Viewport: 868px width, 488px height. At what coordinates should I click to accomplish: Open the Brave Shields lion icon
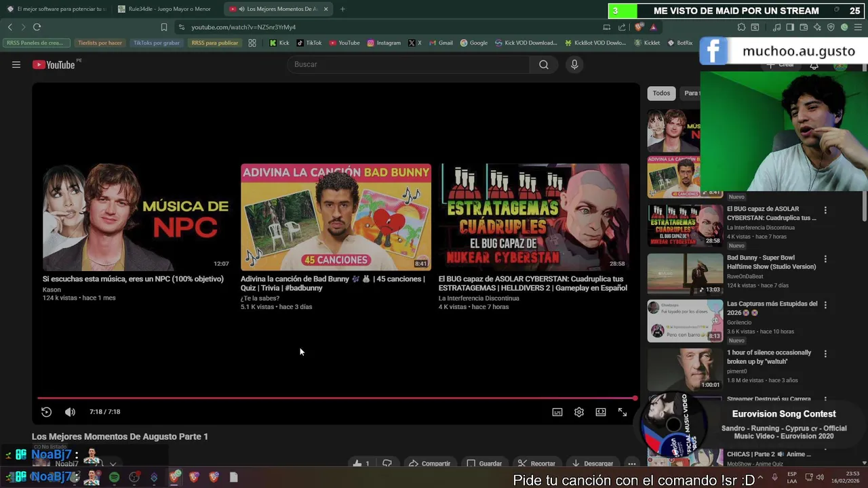click(x=639, y=27)
